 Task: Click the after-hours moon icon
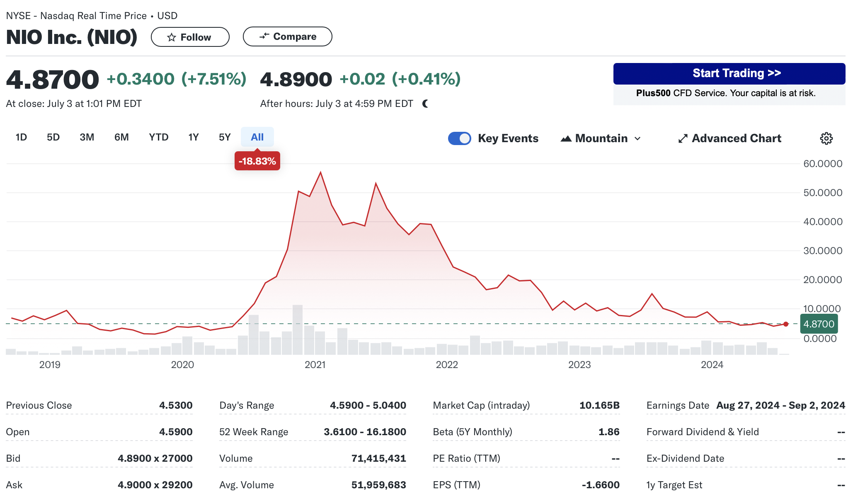tap(425, 104)
